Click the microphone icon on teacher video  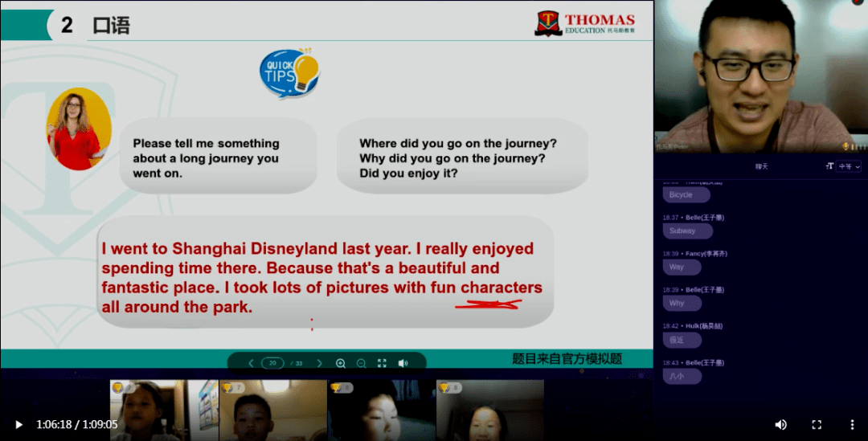[x=845, y=147]
